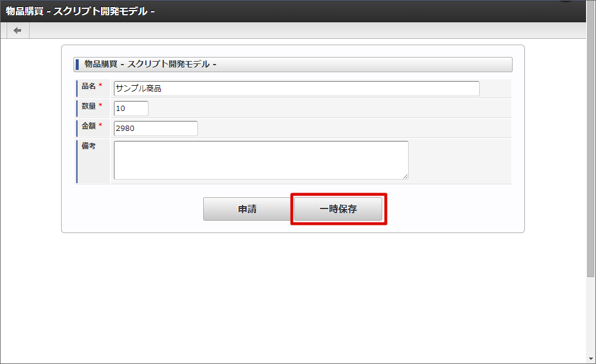Viewport: 596px width, 364px height.
Task: Click the 一時保存 button
Action: point(338,209)
